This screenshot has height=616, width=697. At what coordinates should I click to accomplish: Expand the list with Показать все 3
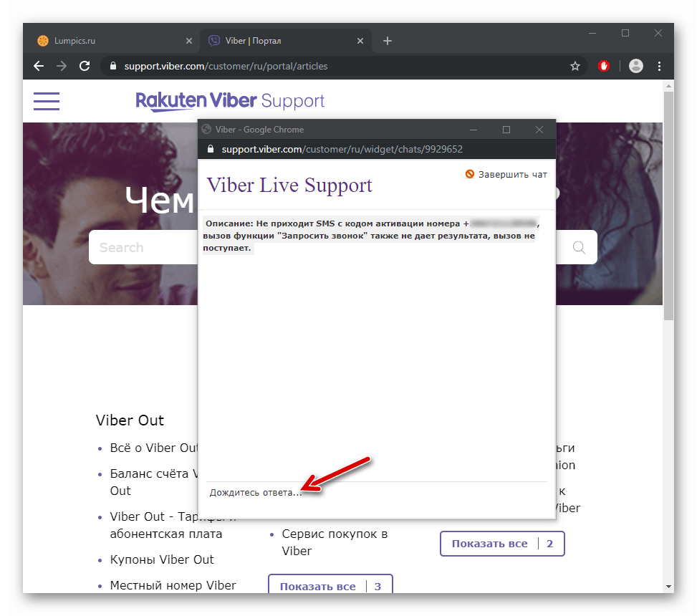[x=330, y=586]
